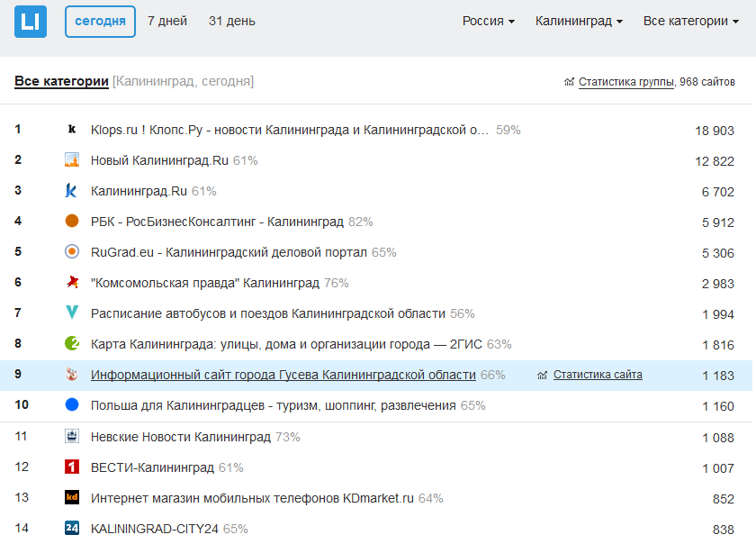The width and height of the screenshot is (756, 544).
Task: Click the LiveInternet LI logo
Action: point(31,22)
